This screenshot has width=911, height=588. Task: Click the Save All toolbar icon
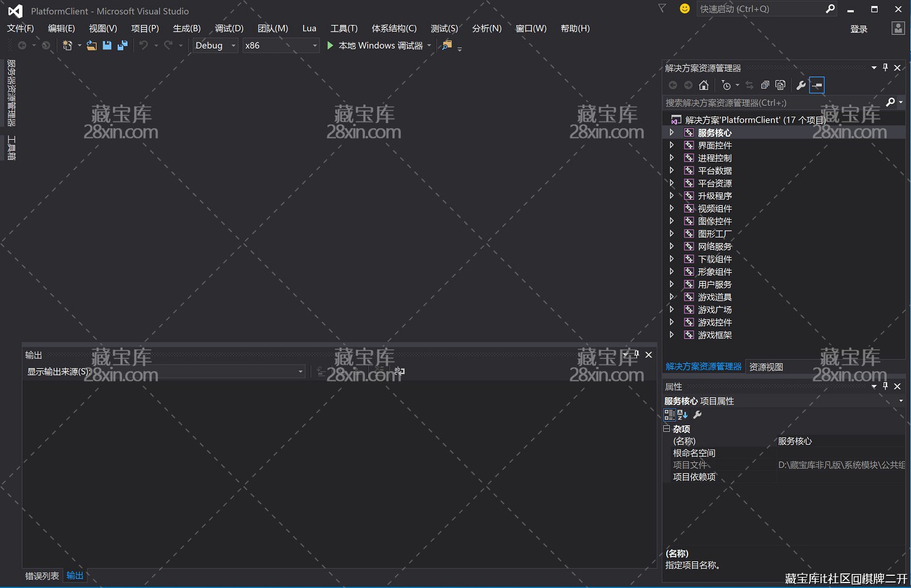point(123,46)
